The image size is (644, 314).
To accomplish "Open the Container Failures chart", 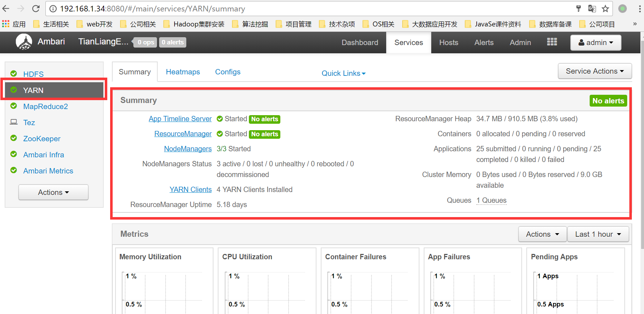I will click(370, 281).
